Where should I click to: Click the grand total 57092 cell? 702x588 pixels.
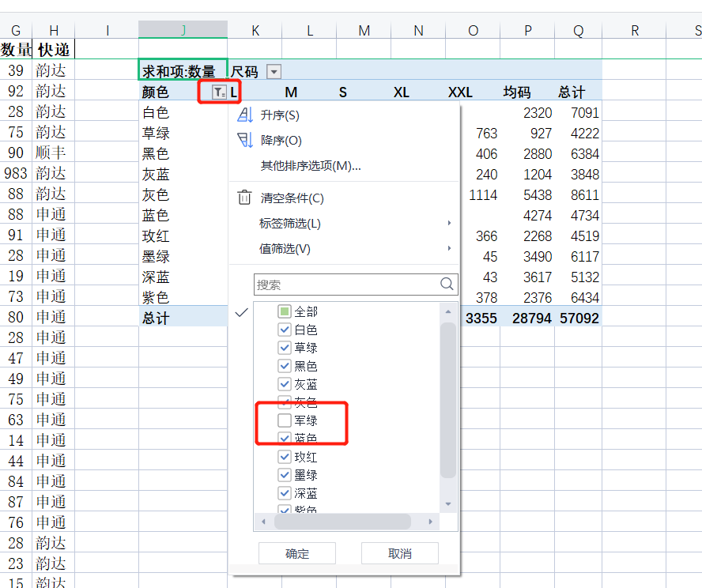579,318
